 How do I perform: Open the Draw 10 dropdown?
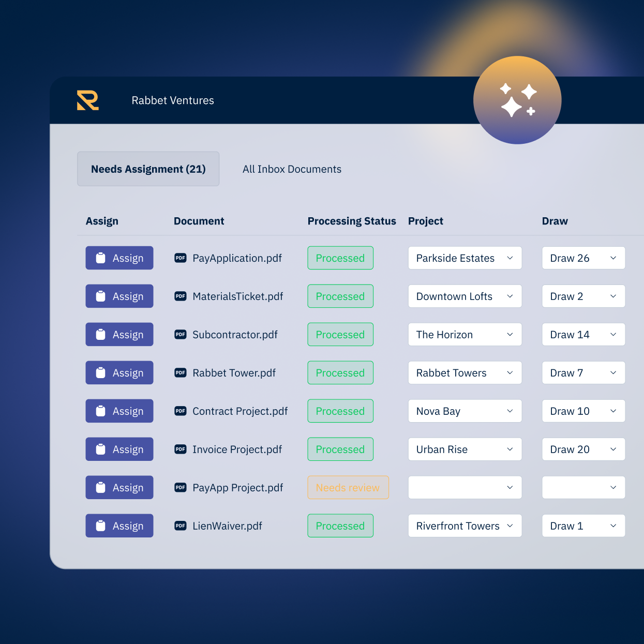(x=583, y=411)
